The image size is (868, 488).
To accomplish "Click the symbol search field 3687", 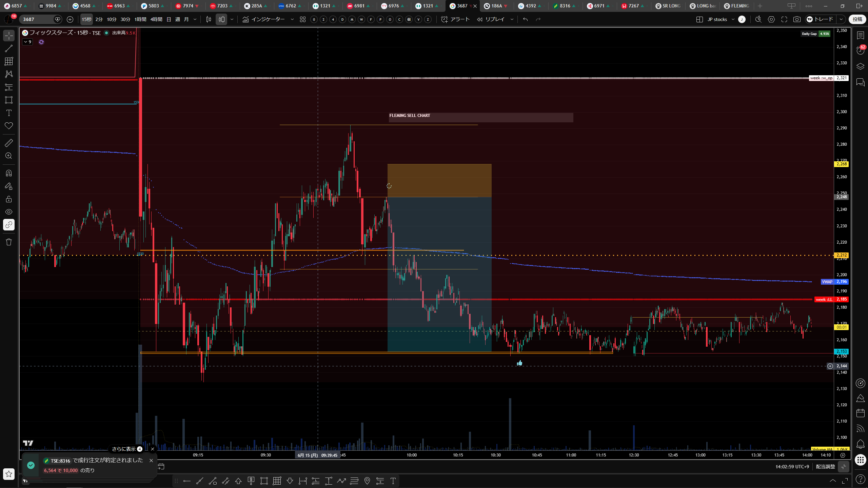I will coord(37,19).
